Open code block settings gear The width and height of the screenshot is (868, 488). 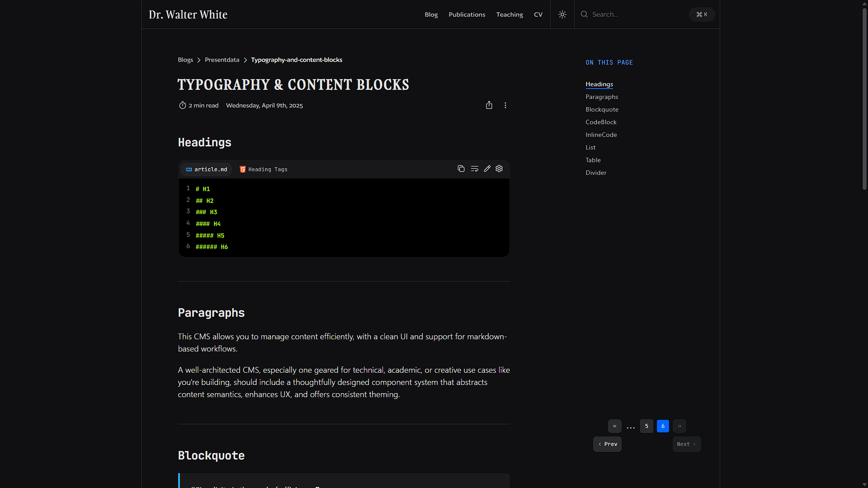click(x=499, y=169)
